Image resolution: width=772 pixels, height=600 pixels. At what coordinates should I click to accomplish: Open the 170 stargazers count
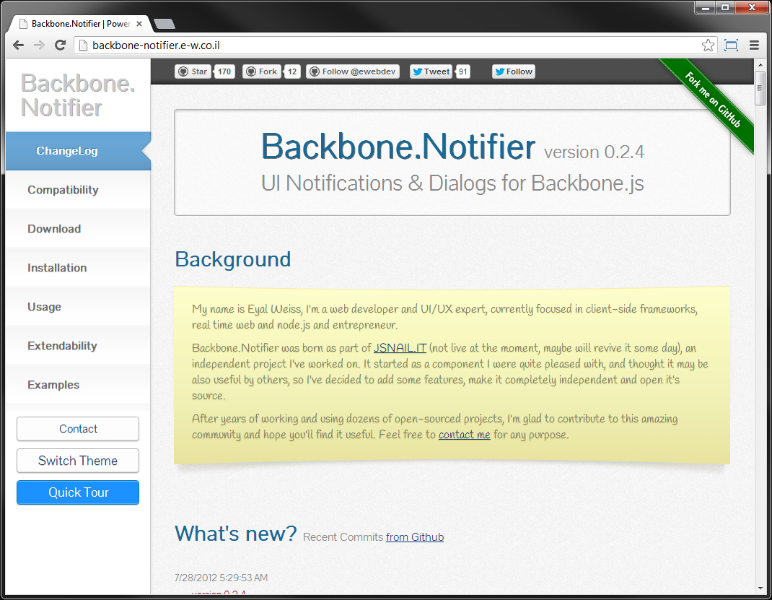tap(225, 71)
